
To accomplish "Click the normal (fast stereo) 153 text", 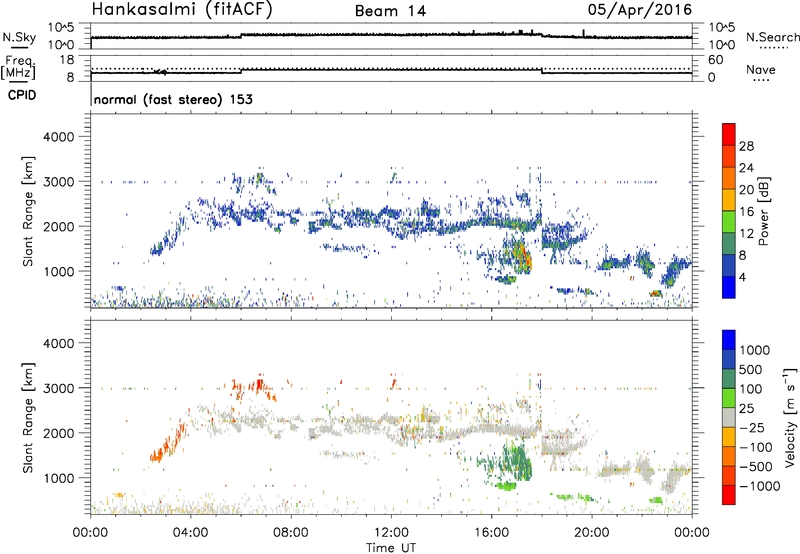I will coord(173,99).
